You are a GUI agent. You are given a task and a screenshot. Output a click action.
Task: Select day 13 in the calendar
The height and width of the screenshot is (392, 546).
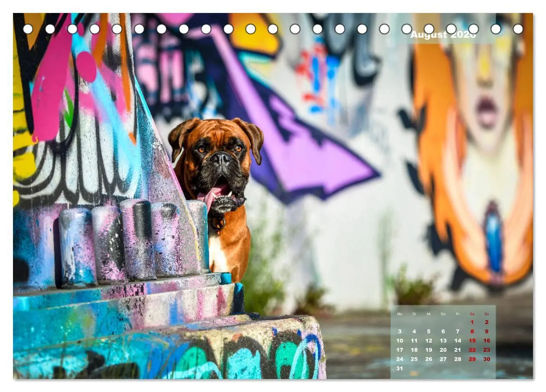443,341
